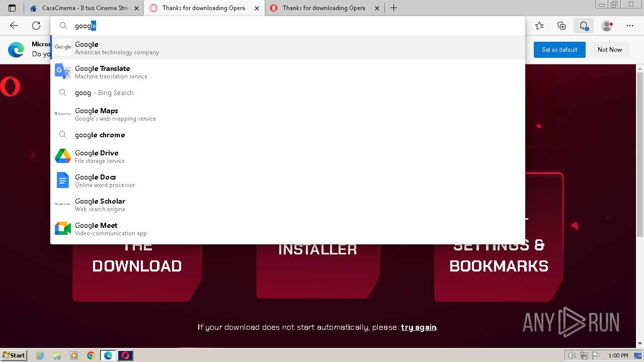Select second Thanks for downloading Opera tab
The image size is (644, 362).
324,8
